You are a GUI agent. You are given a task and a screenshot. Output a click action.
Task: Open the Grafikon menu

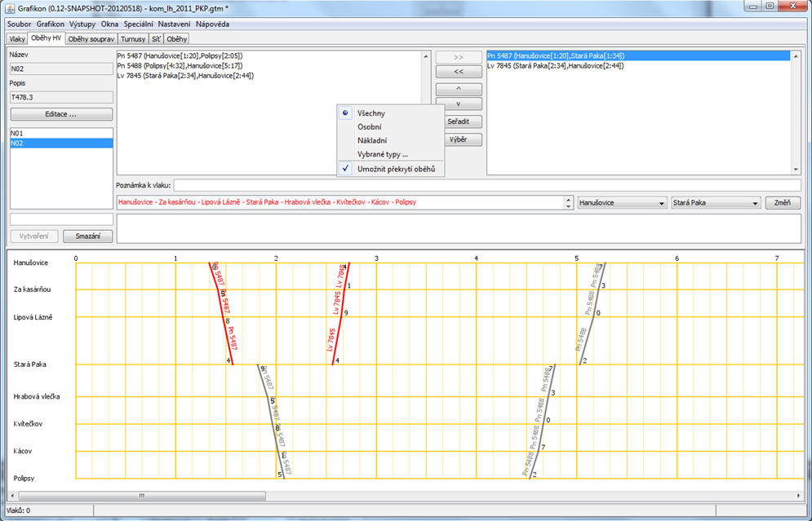point(51,24)
